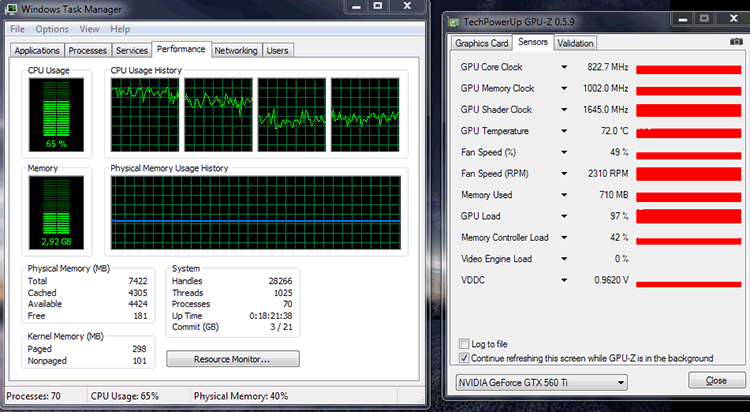750x412 pixels.
Task: Enable Log to file checkbox
Action: (463, 344)
